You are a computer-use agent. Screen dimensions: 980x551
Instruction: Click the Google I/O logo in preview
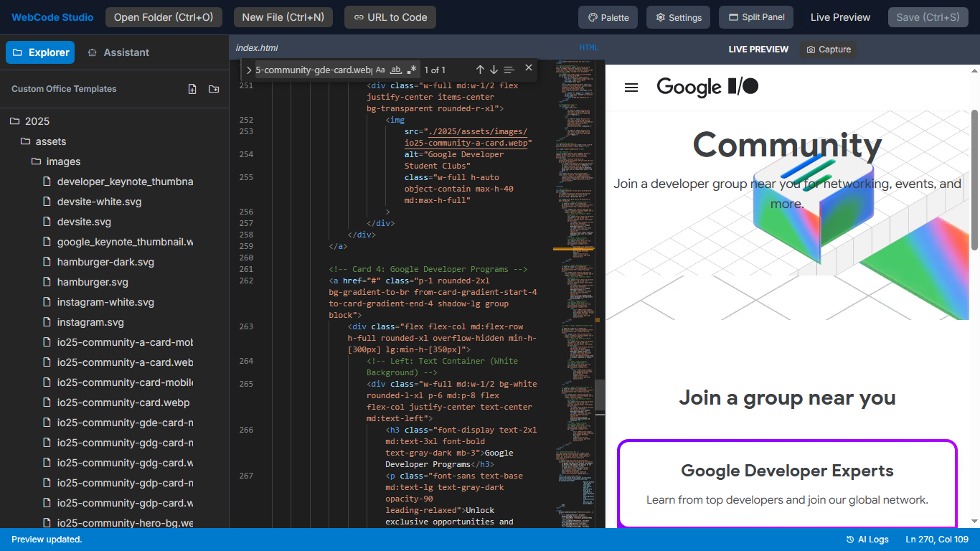pyautogui.click(x=707, y=87)
